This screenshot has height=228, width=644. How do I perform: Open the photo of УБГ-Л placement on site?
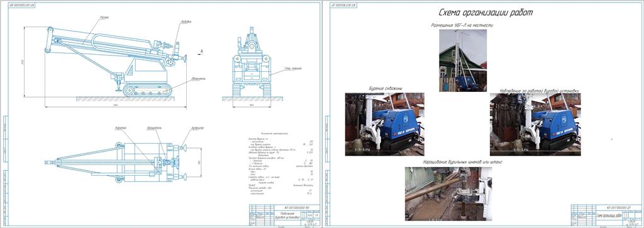coord(463,60)
